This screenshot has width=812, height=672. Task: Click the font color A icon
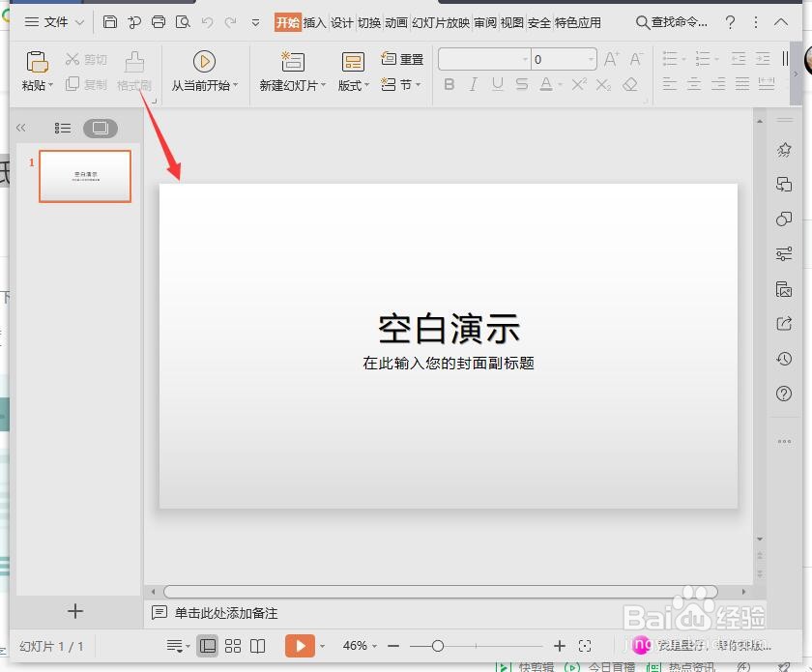pyautogui.click(x=546, y=84)
